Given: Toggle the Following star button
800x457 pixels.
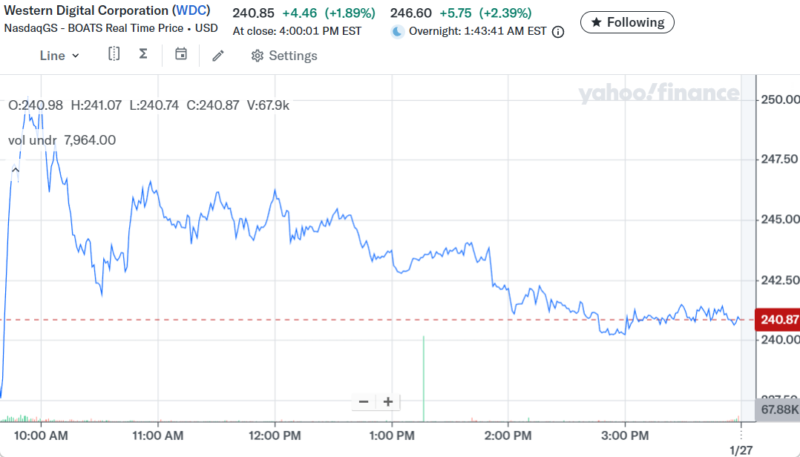Looking at the screenshot, I should coord(627,22).
